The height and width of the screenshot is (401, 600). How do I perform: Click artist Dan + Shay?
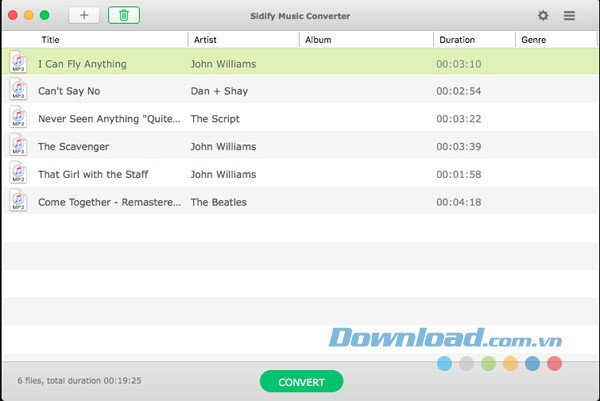(219, 91)
